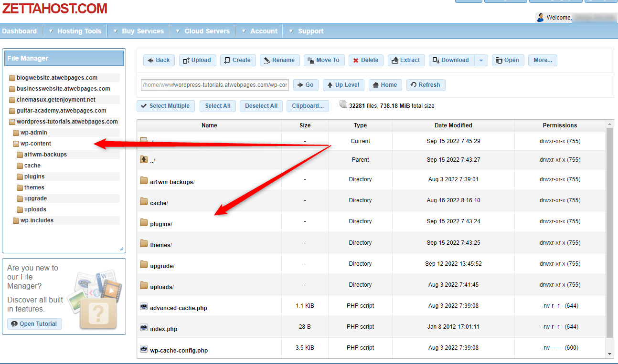Sort the list by the Name column header
The image size is (618, 364).
[209, 125]
